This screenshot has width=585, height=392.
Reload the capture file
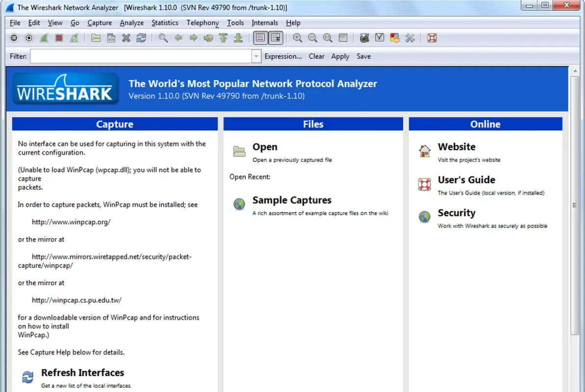tap(142, 38)
